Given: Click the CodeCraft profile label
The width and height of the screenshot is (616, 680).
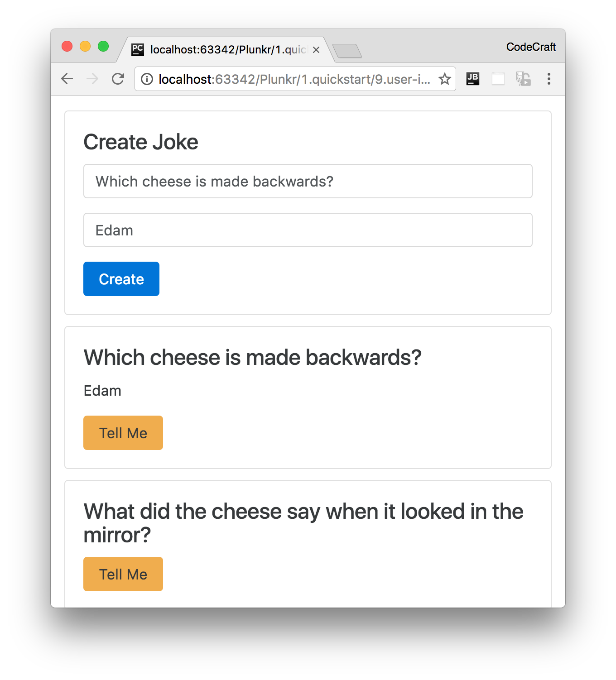Looking at the screenshot, I should point(531,47).
